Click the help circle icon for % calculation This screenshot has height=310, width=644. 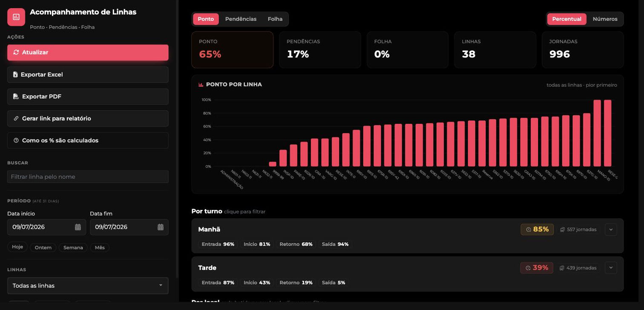pos(16,141)
